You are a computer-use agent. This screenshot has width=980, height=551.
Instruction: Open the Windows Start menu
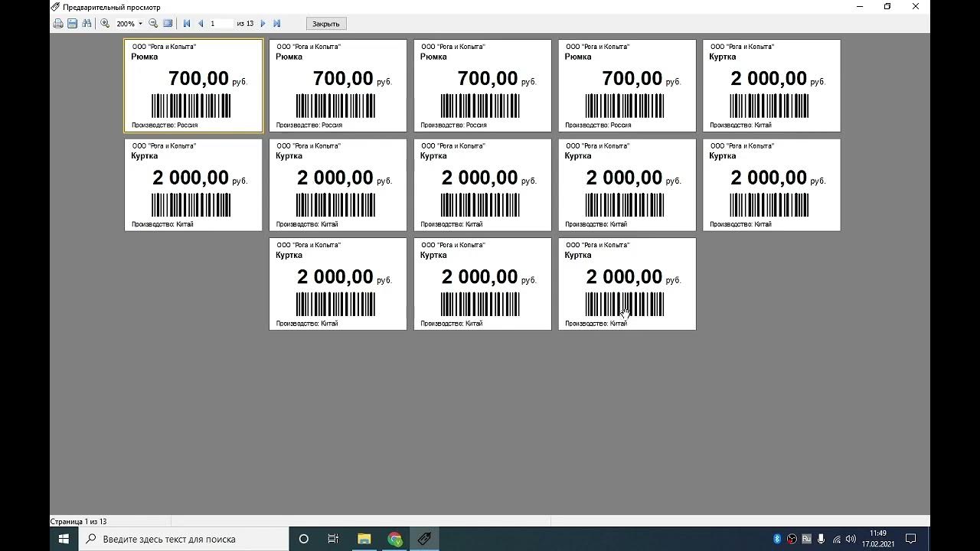click(64, 539)
